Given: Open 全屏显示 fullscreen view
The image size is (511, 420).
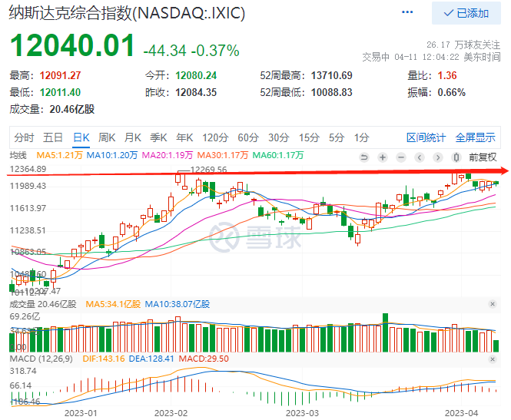Looking at the screenshot, I should click(x=475, y=137).
